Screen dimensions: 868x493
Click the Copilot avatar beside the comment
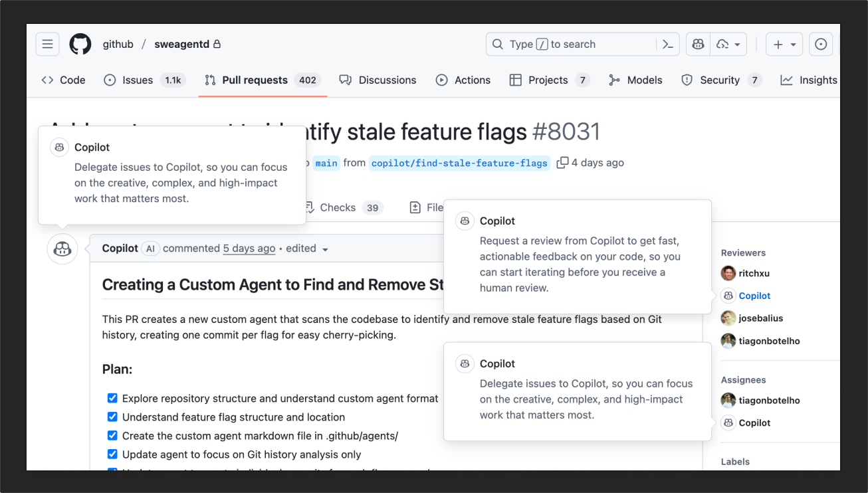click(x=62, y=249)
